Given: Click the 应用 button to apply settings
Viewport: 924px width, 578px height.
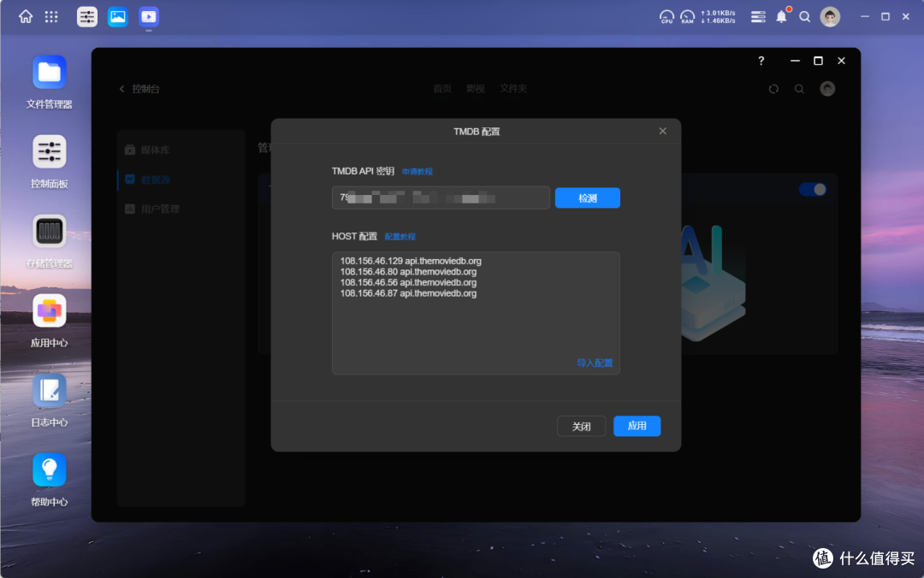Looking at the screenshot, I should (637, 426).
